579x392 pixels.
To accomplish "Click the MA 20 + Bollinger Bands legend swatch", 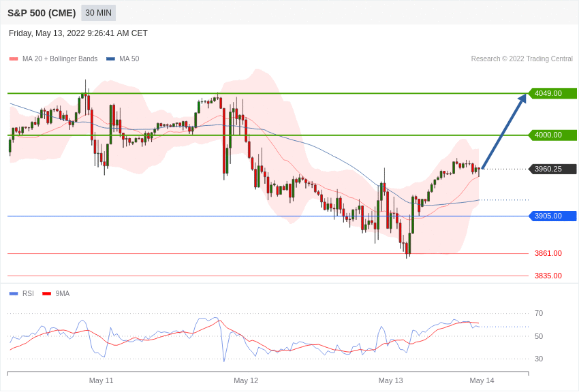I will pyautogui.click(x=14, y=59).
